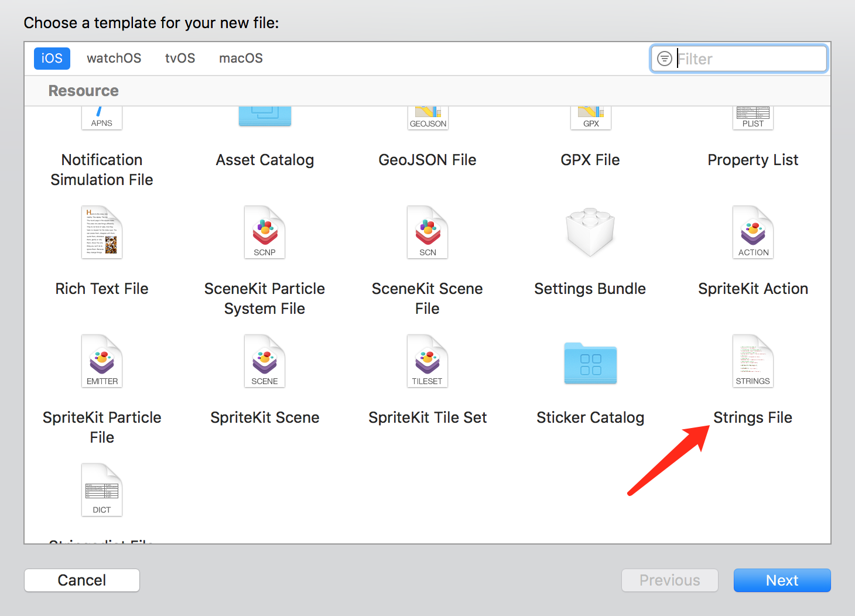Click the Previous button
The width and height of the screenshot is (855, 616).
coord(670,580)
